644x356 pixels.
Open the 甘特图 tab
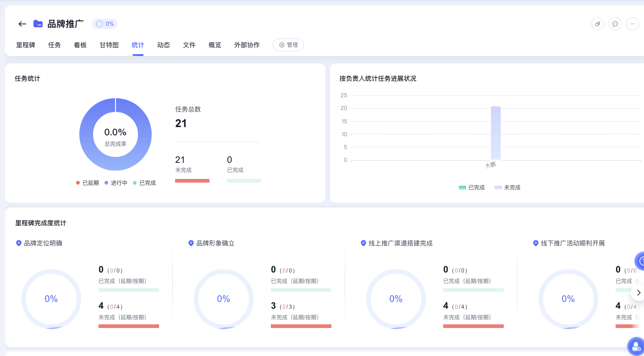coord(109,45)
